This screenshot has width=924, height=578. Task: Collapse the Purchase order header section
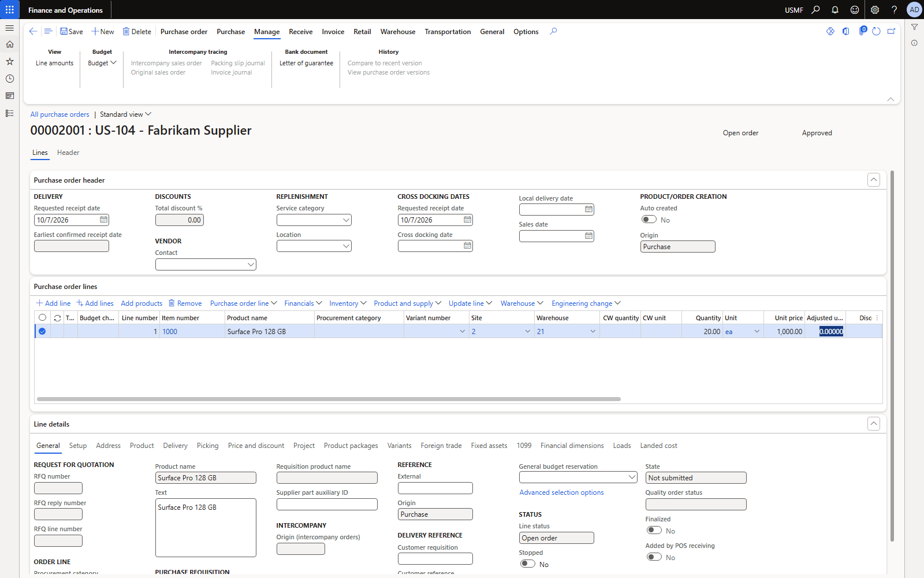[x=874, y=180]
